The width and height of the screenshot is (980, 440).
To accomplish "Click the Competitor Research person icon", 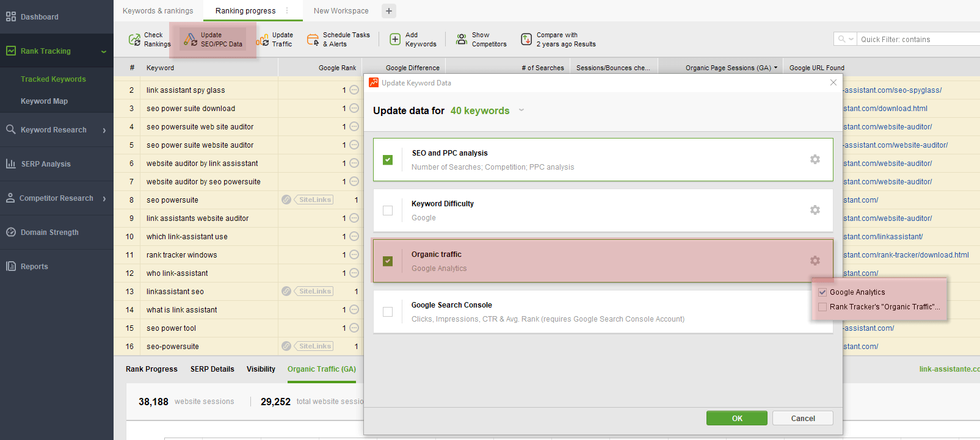I will click(10, 198).
